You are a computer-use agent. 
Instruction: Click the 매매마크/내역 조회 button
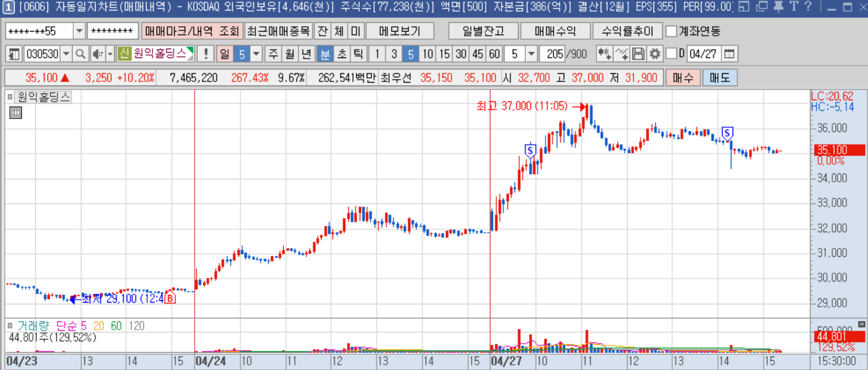pos(192,31)
